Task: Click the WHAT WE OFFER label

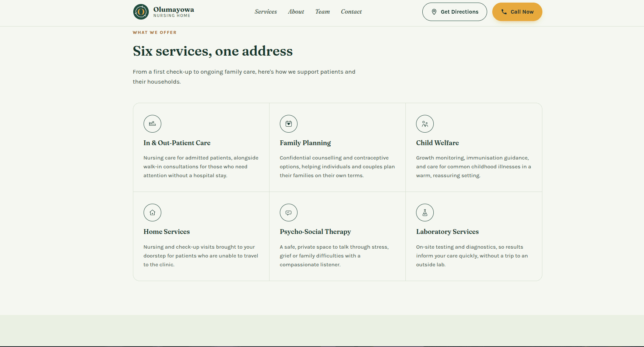Action: [155, 32]
